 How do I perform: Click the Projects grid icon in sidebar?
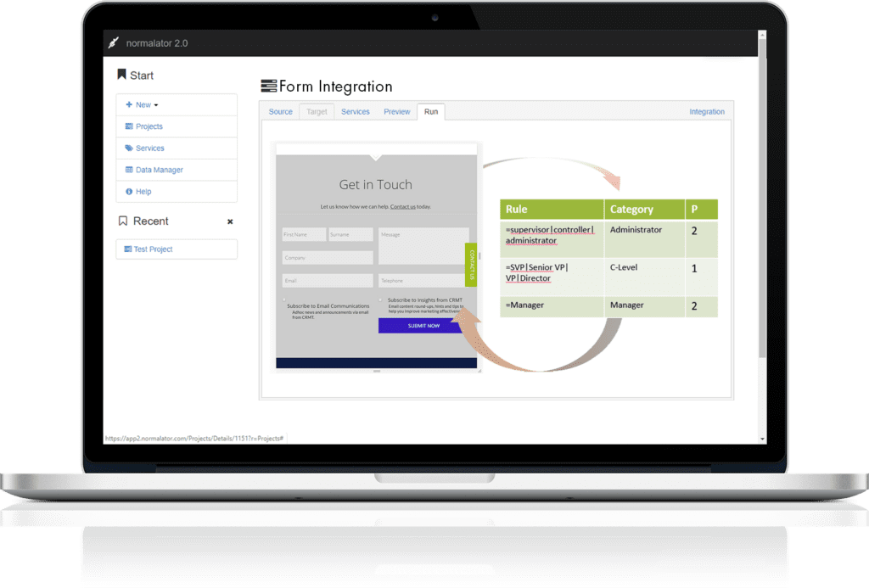click(x=129, y=126)
